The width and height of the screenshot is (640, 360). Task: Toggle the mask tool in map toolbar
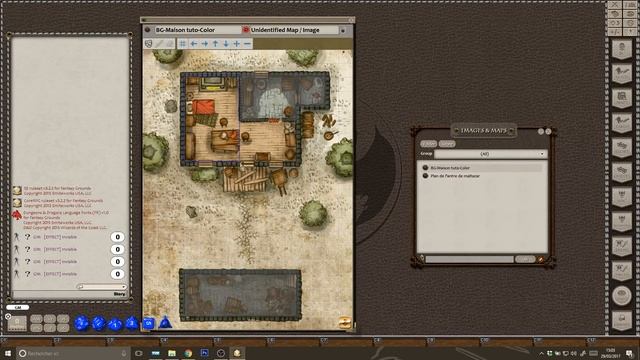[x=149, y=44]
